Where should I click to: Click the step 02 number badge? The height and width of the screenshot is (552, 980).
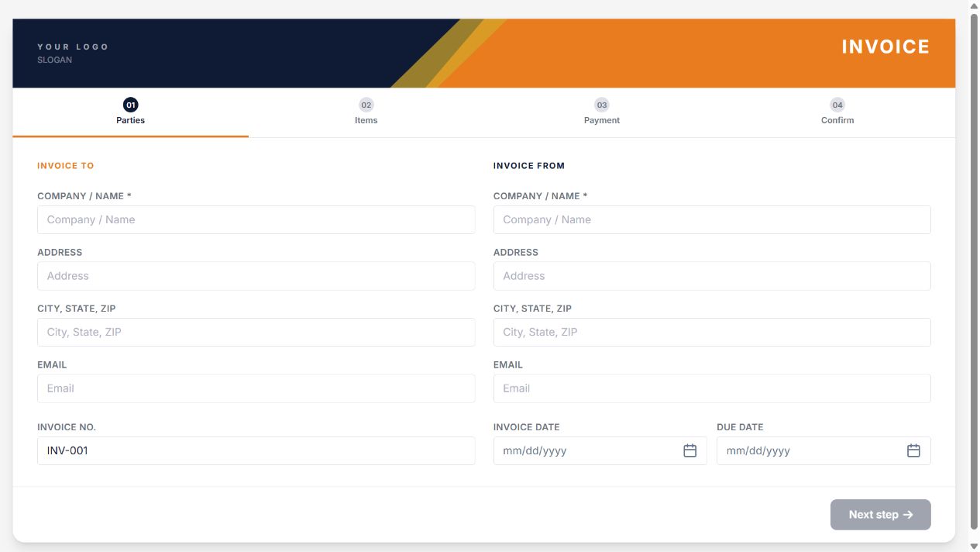(366, 105)
